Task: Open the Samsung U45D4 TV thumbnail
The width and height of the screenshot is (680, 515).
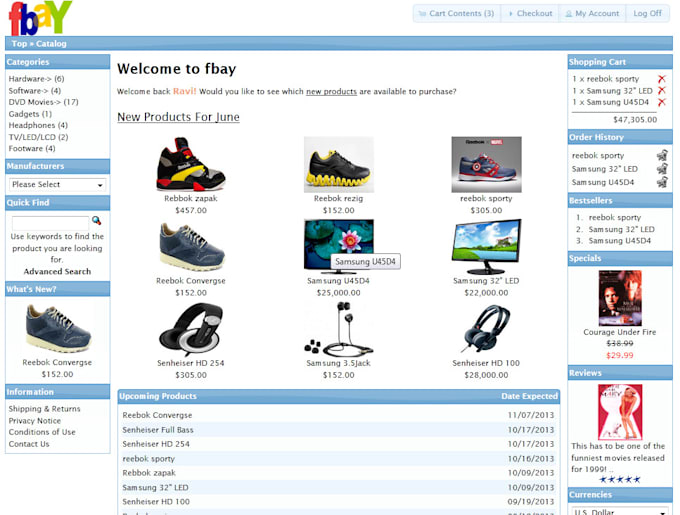Action: (x=339, y=246)
